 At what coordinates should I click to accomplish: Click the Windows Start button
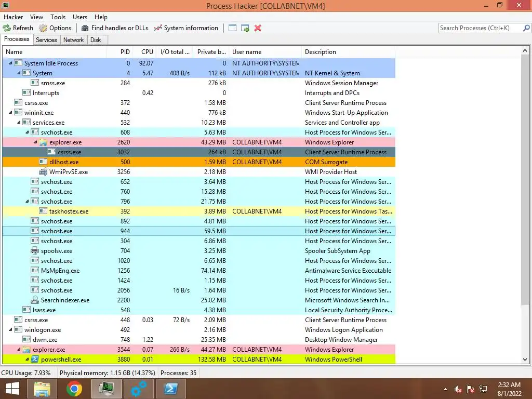pyautogui.click(x=12, y=389)
